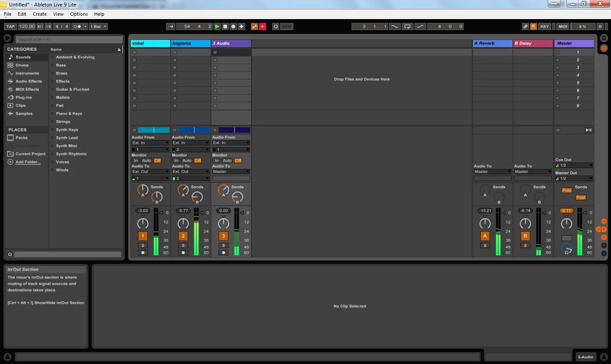Toggle the computer MIDI keyboard icon

(x=533, y=26)
